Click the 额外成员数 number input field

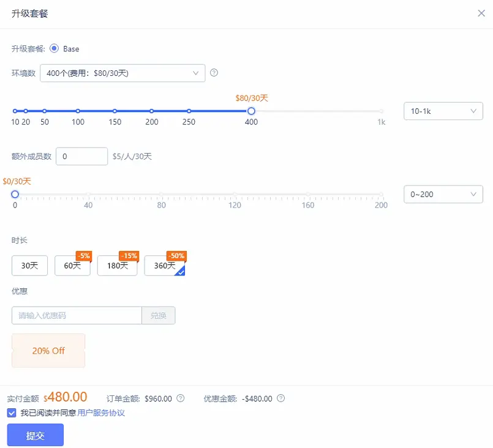[81, 156]
